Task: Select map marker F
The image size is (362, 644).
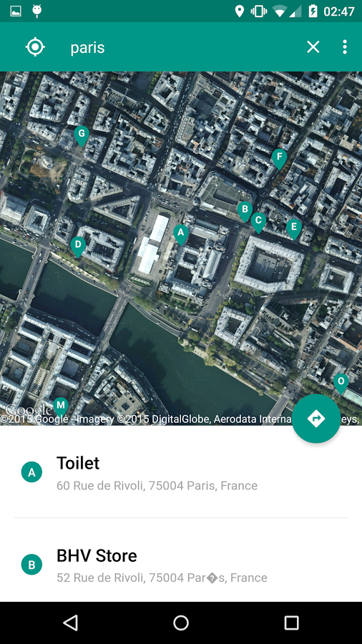Action: tap(280, 159)
